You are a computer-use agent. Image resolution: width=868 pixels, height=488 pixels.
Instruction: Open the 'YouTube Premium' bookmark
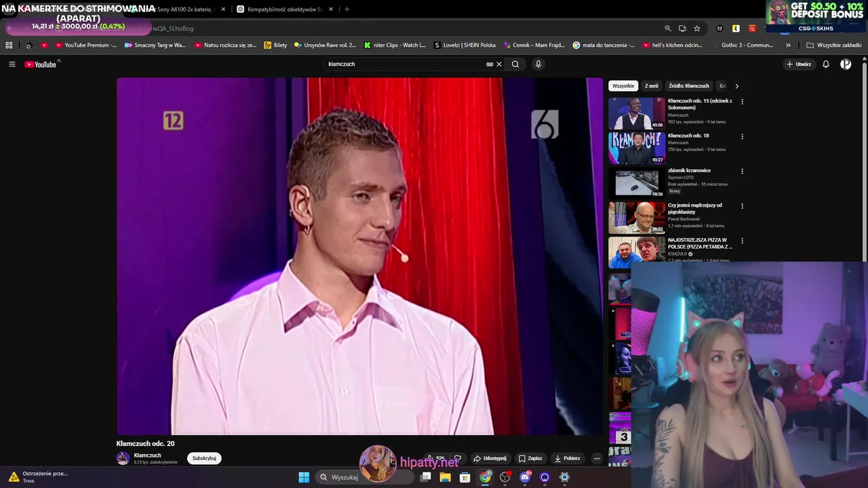(85, 45)
